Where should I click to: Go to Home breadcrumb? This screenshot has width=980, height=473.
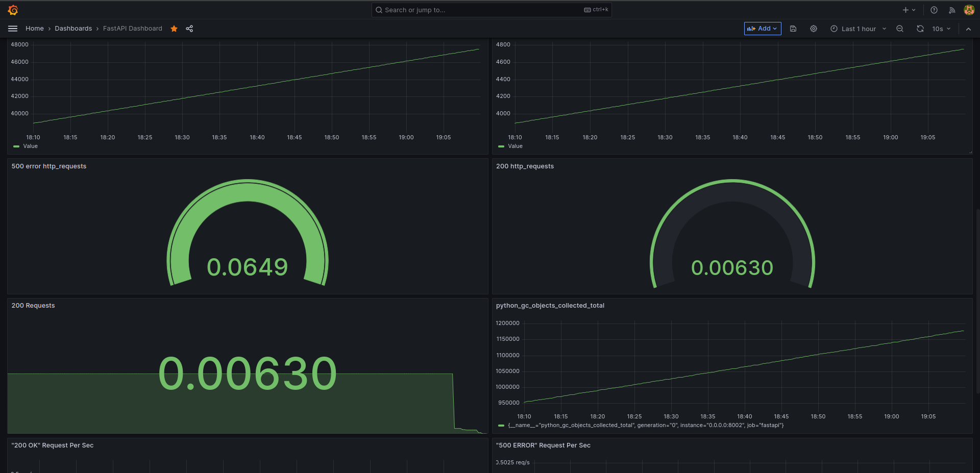click(35, 29)
